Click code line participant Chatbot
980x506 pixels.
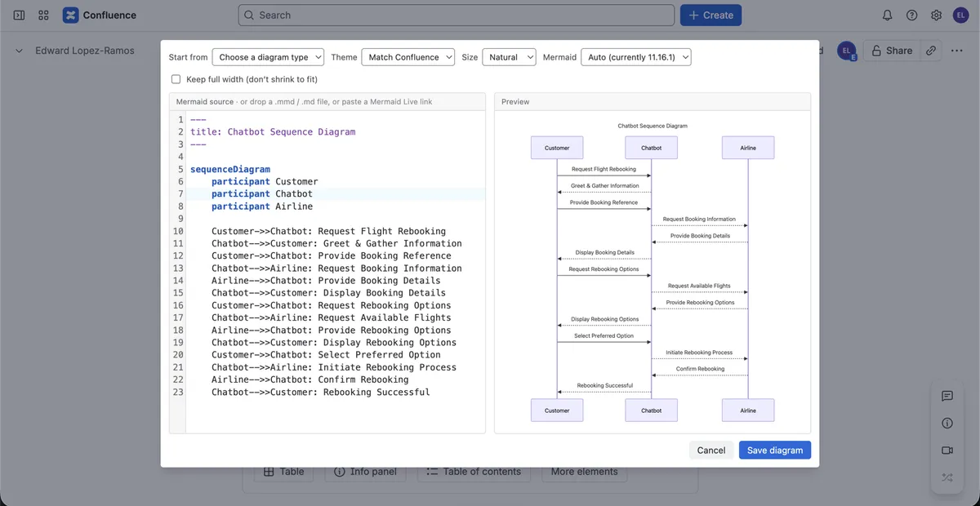point(262,193)
